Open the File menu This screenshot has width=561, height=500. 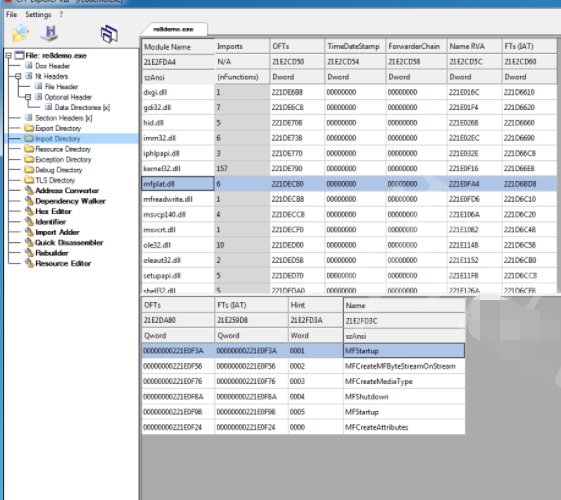11,14
